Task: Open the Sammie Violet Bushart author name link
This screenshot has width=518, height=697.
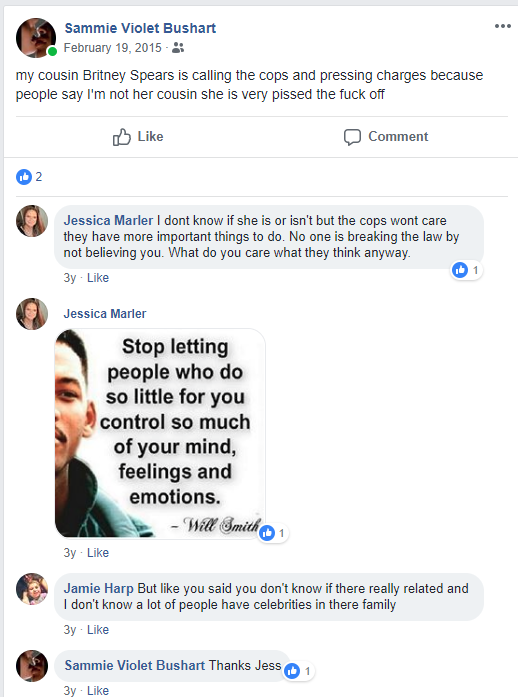Action: tap(140, 28)
